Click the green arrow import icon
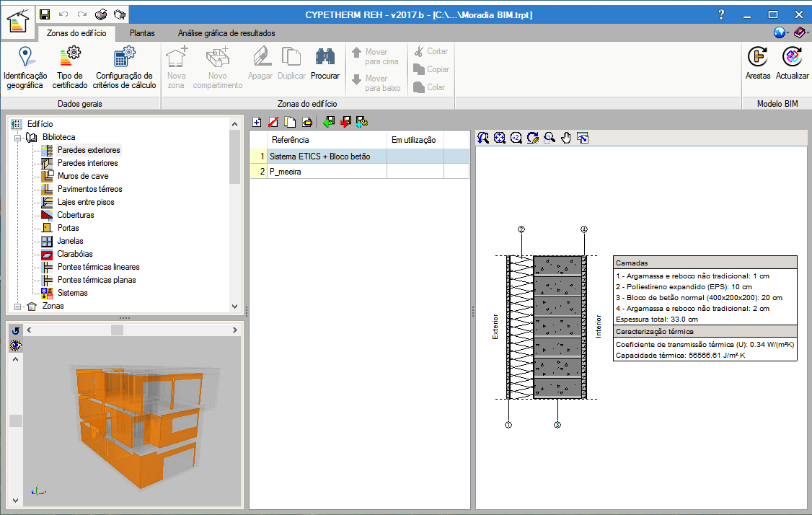The width and height of the screenshot is (812, 515). tap(329, 123)
